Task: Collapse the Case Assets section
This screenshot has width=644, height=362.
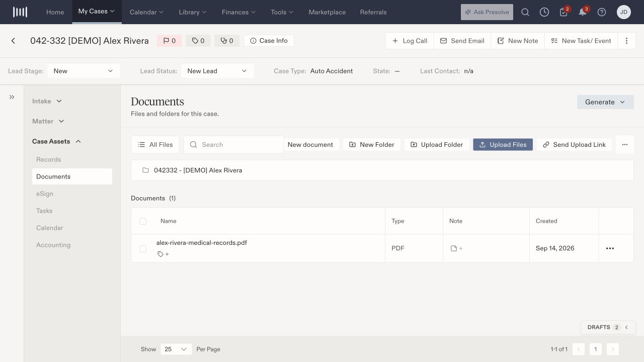Action: (x=56, y=141)
